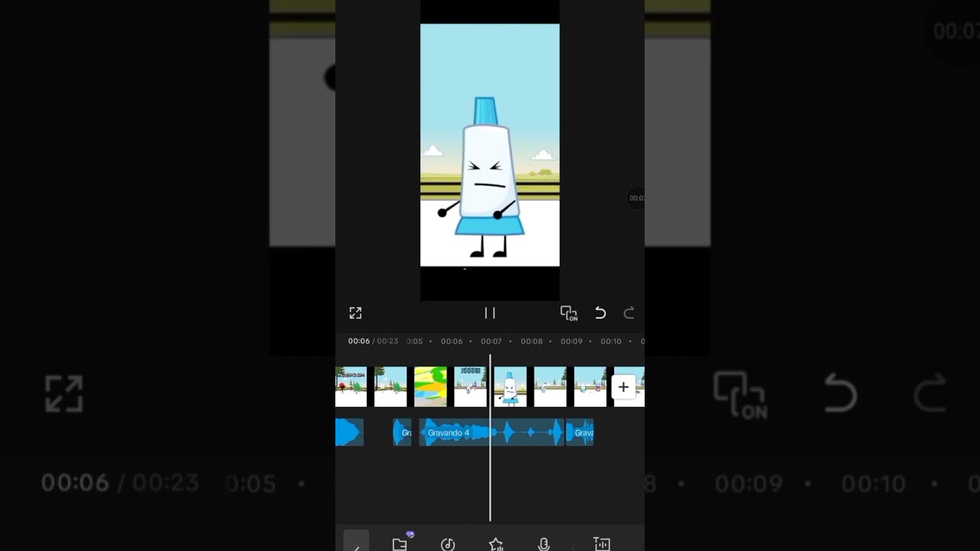Select the 'Grava' audio clip at the right end
The height and width of the screenshot is (551, 980).
pyautogui.click(x=580, y=432)
